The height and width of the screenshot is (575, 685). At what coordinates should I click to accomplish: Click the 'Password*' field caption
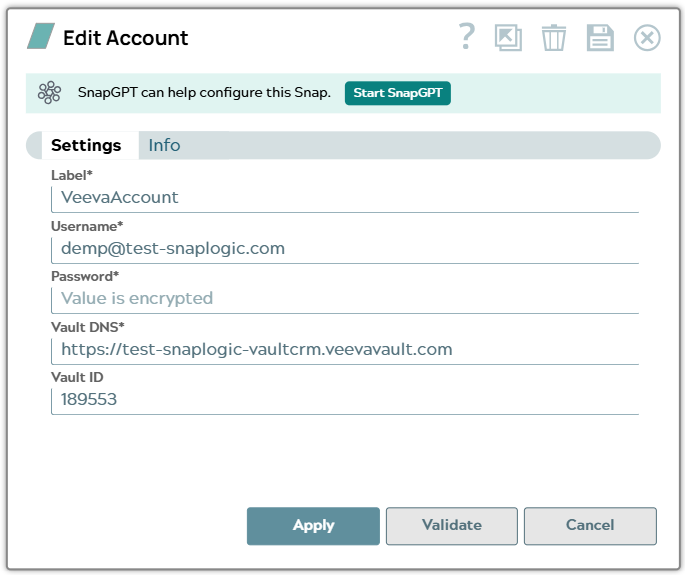(85, 277)
